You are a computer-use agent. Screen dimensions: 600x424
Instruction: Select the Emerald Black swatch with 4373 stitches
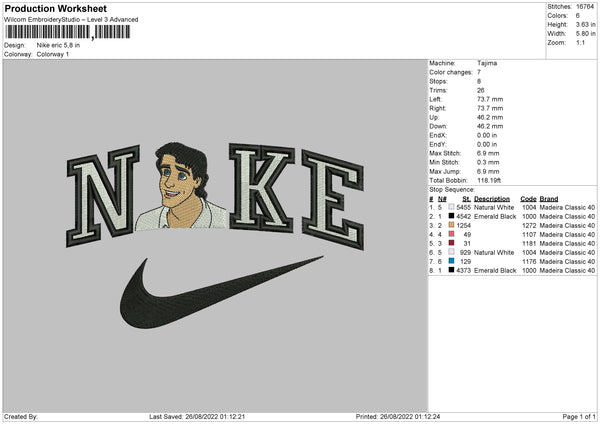[x=452, y=270]
